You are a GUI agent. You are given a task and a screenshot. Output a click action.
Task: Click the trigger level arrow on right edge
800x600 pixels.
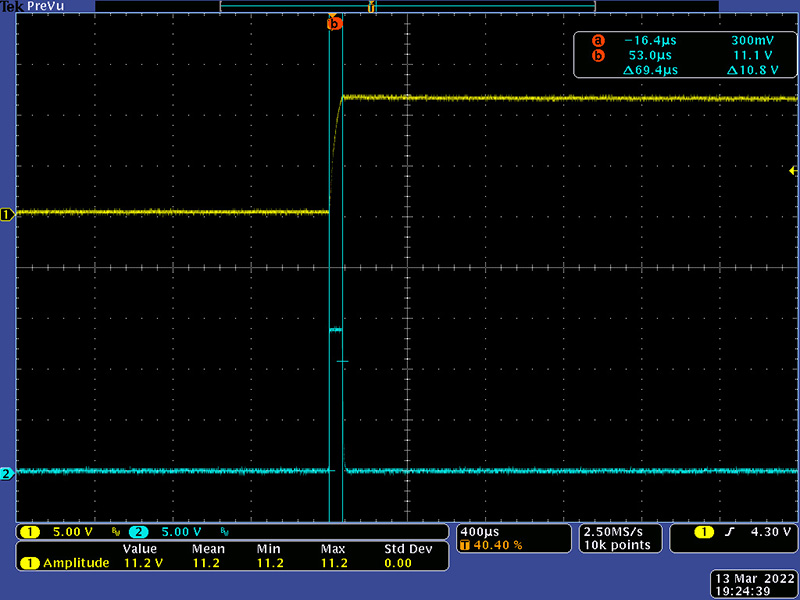pyautogui.click(x=793, y=172)
